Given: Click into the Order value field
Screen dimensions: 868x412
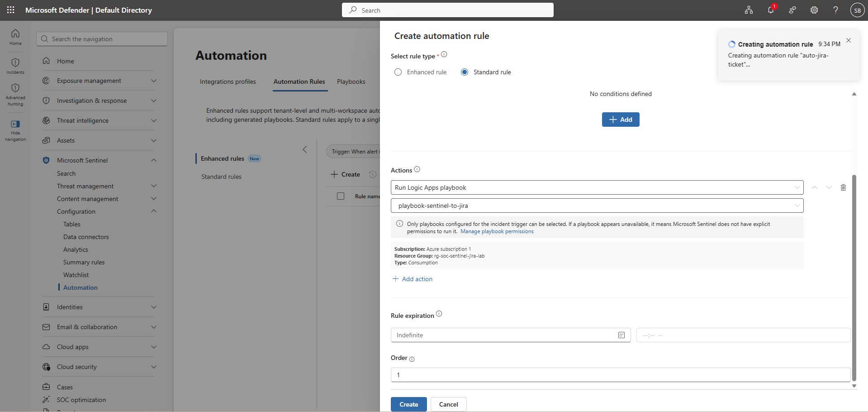Looking at the screenshot, I should (x=621, y=375).
